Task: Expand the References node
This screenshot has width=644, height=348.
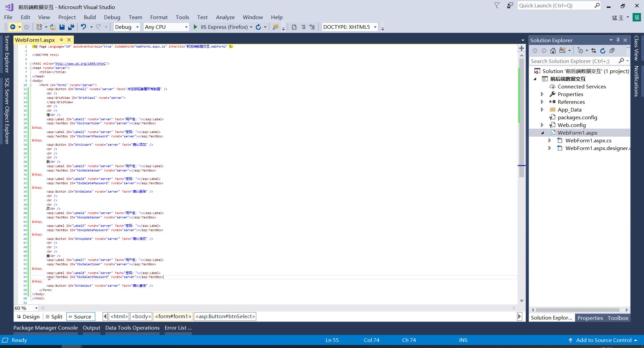Action: point(542,102)
